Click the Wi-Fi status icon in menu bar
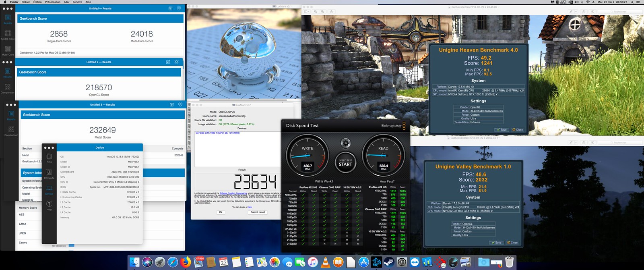 [588, 2]
